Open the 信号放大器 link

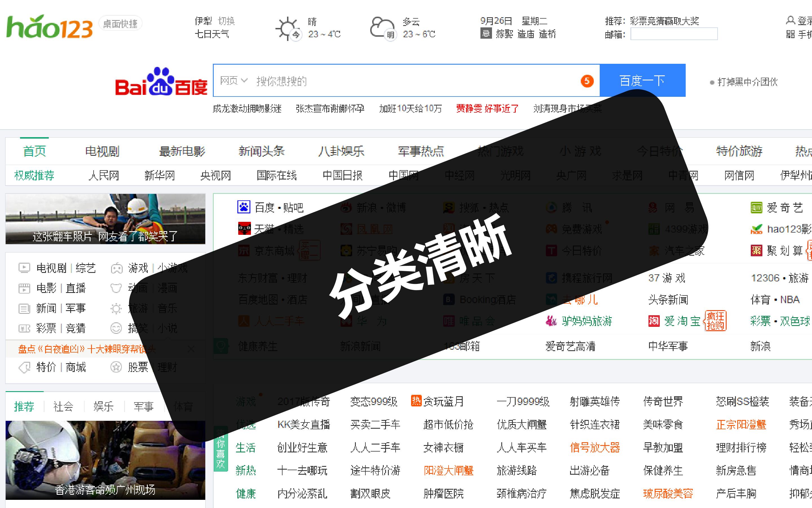[595, 448]
